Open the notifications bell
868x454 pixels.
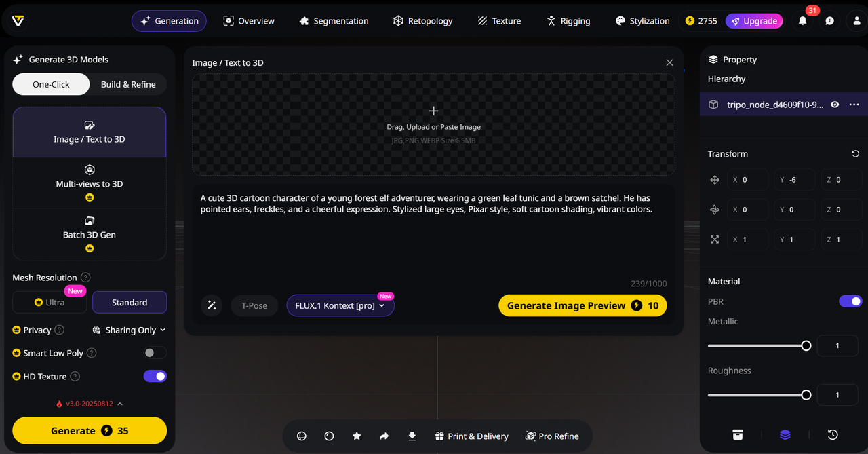802,21
